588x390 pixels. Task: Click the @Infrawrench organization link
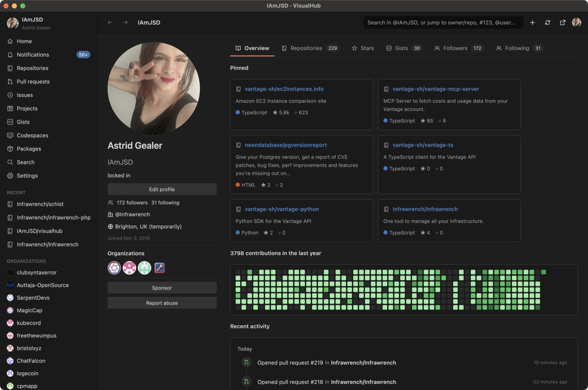coord(132,214)
